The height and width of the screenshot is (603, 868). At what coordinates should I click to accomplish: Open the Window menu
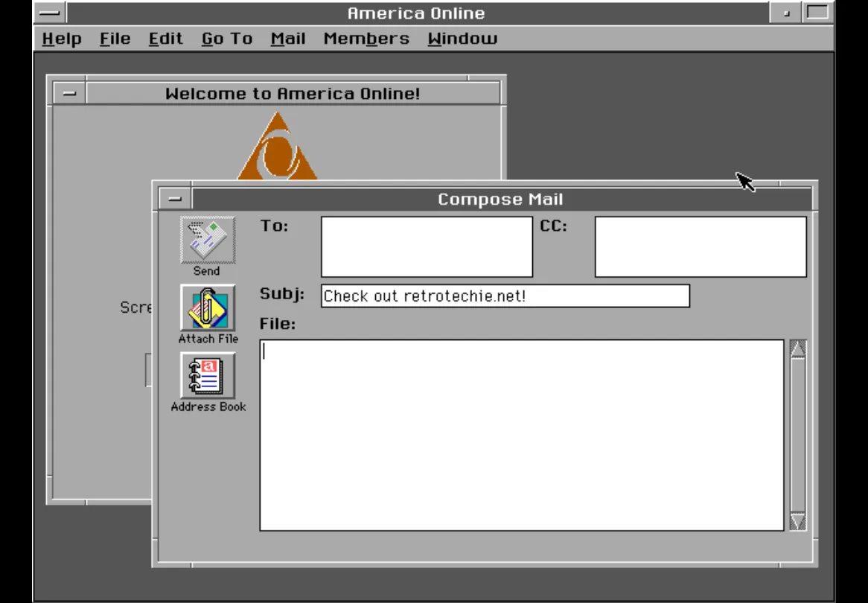[462, 39]
